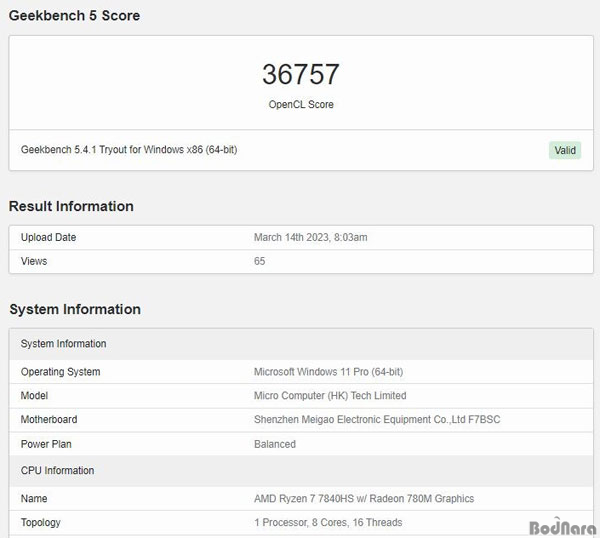
Task: Click the Model label
Action: pos(34,395)
